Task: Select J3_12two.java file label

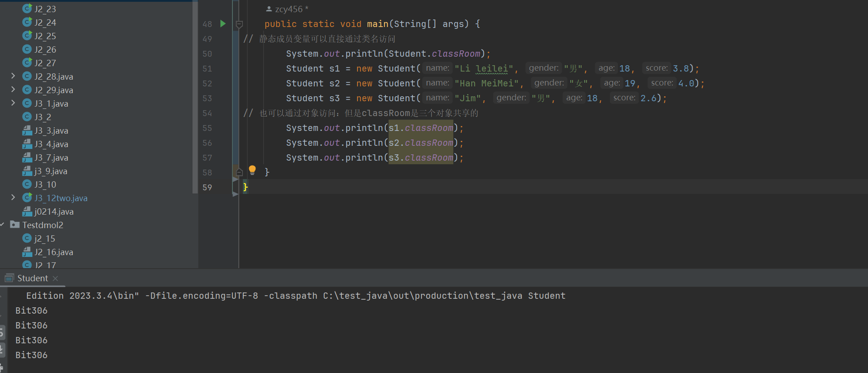Action: [61, 198]
